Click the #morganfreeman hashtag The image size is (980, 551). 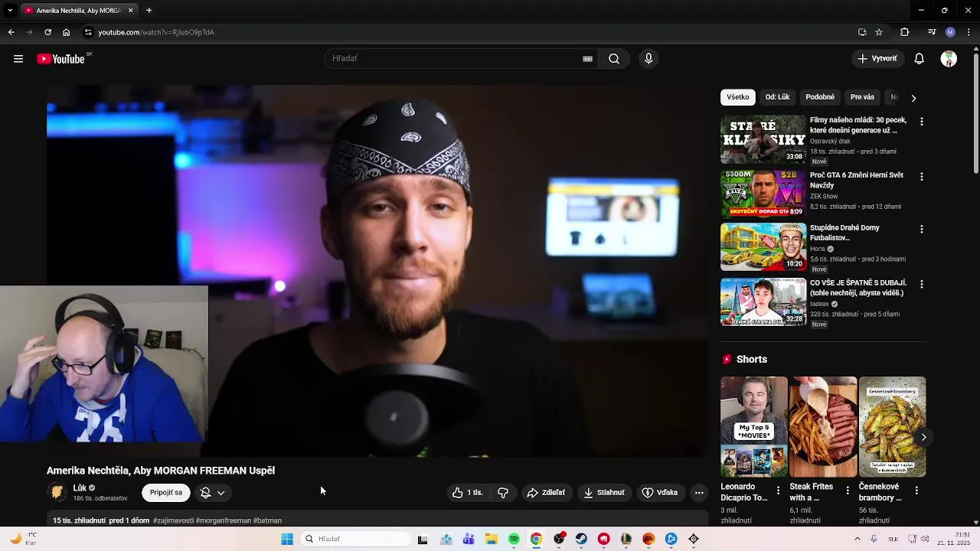[224, 520]
